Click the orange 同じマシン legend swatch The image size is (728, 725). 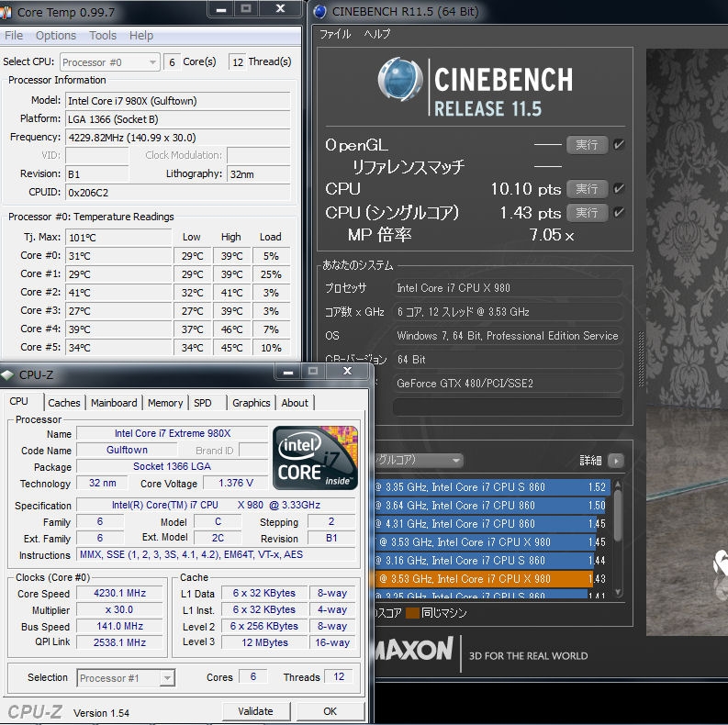coord(412,613)
